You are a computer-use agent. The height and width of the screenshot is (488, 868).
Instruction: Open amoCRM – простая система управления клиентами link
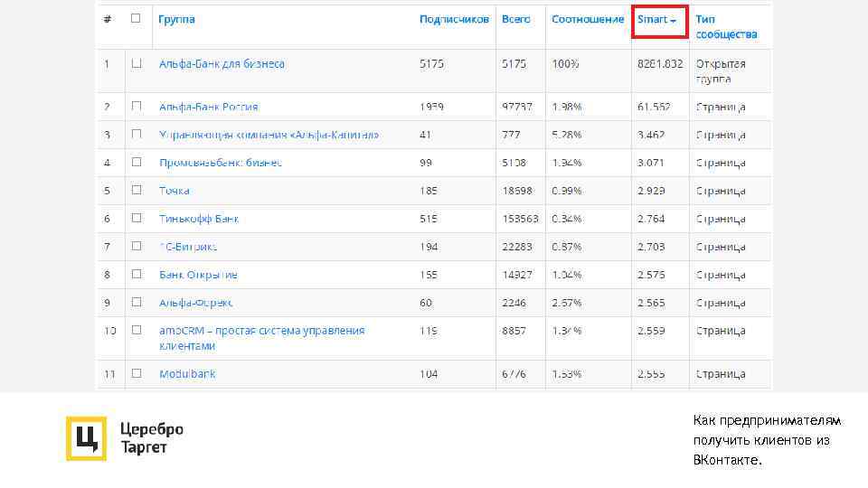pyautogui.click(x=262, y=338)
